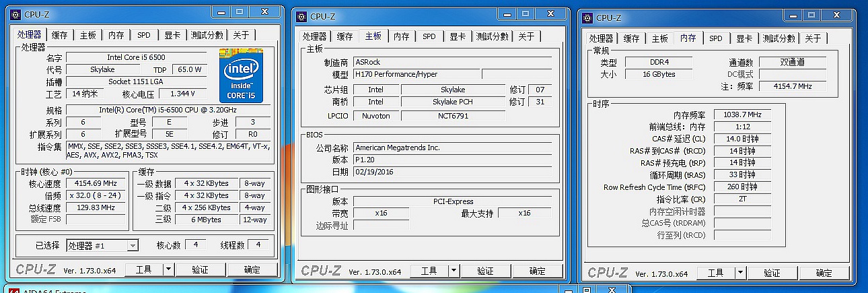This screenshot has width=868, height=293.
Task: Click the Socket 1151 LGA field
Action: point(137,82)
